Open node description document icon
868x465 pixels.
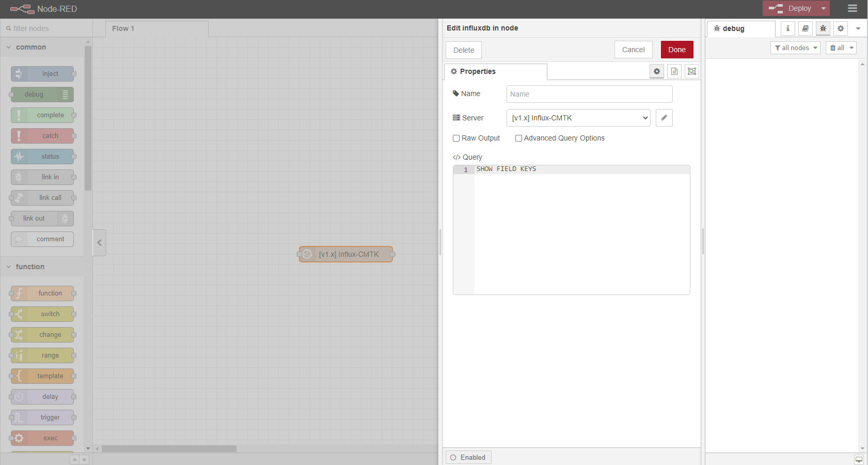(674, 71)
